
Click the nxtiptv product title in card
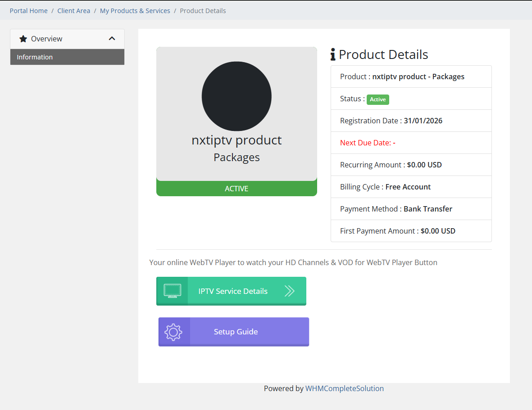(x=236, y=140)
